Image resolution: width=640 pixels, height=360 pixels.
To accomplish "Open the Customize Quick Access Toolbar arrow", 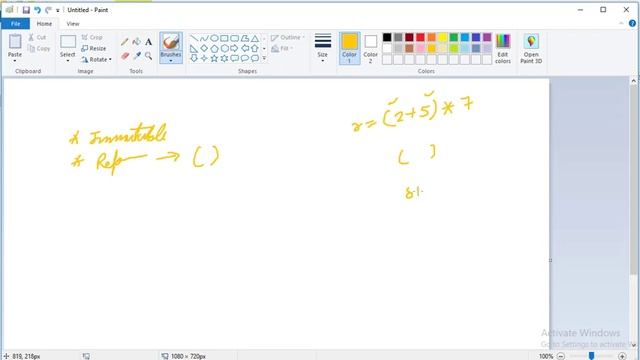I will tap(58, 10).
